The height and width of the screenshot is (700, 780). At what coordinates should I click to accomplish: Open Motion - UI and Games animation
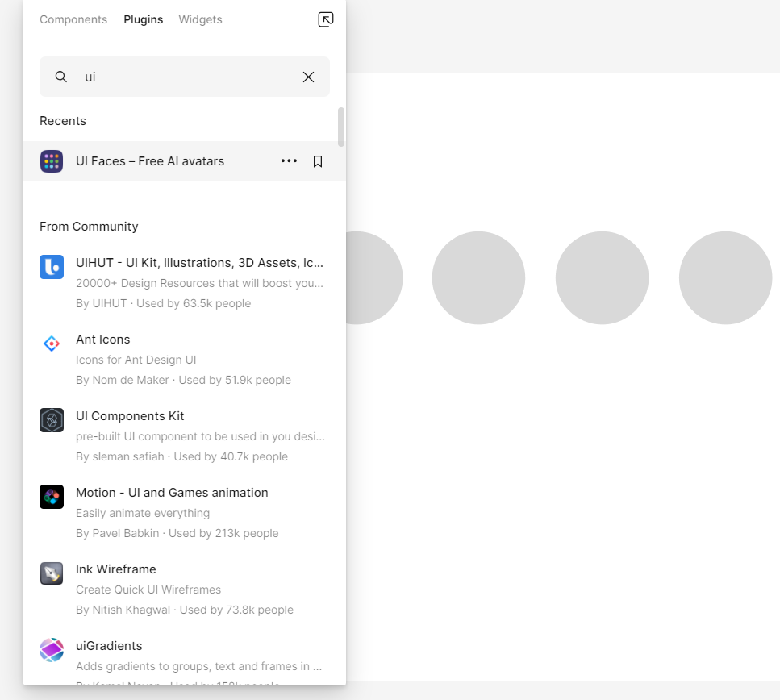[x=185, y=512]
